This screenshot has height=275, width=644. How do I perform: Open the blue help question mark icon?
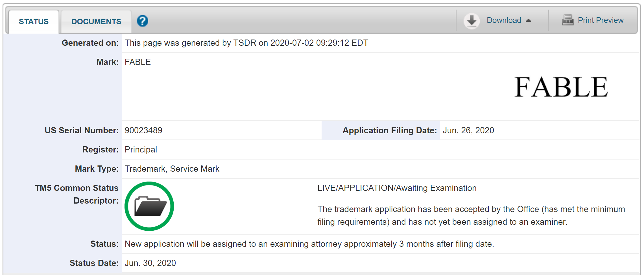143,21
